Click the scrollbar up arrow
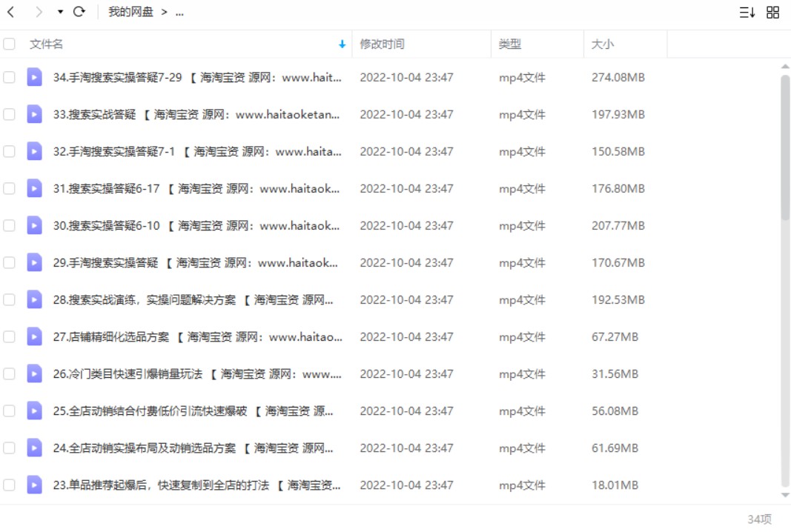 (785, 67)
